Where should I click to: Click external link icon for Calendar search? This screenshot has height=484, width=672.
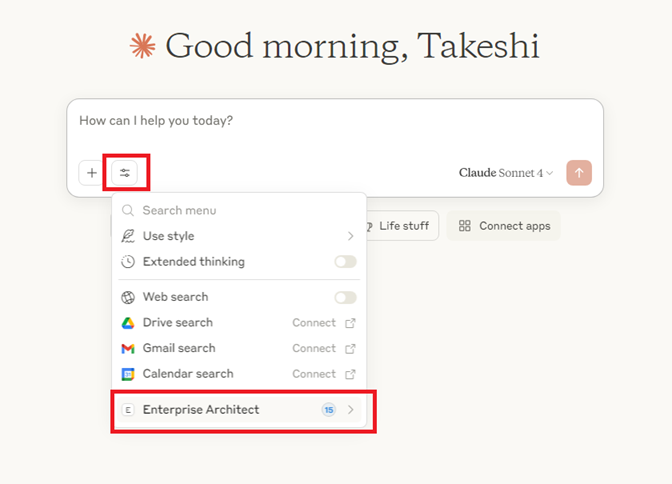pos(350,374)
